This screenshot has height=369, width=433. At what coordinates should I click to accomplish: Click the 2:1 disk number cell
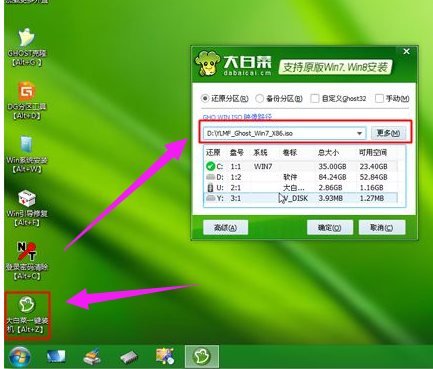[x=236, y=188]
